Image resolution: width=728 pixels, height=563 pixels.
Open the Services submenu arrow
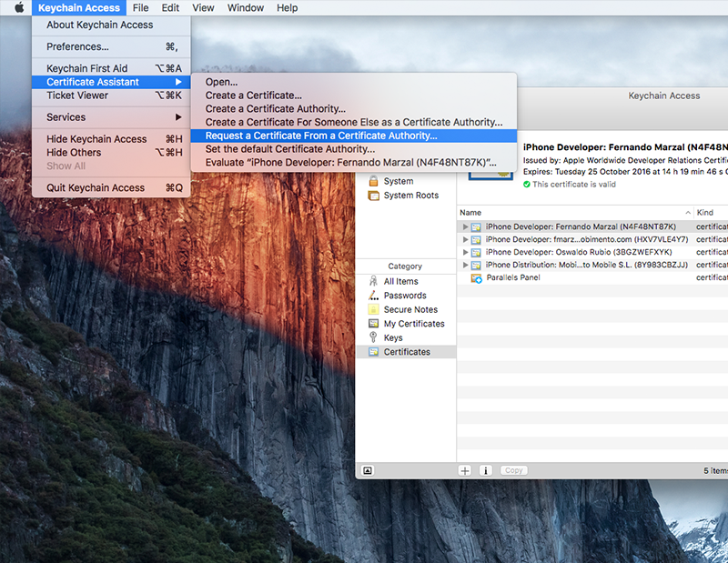(178, 117)
